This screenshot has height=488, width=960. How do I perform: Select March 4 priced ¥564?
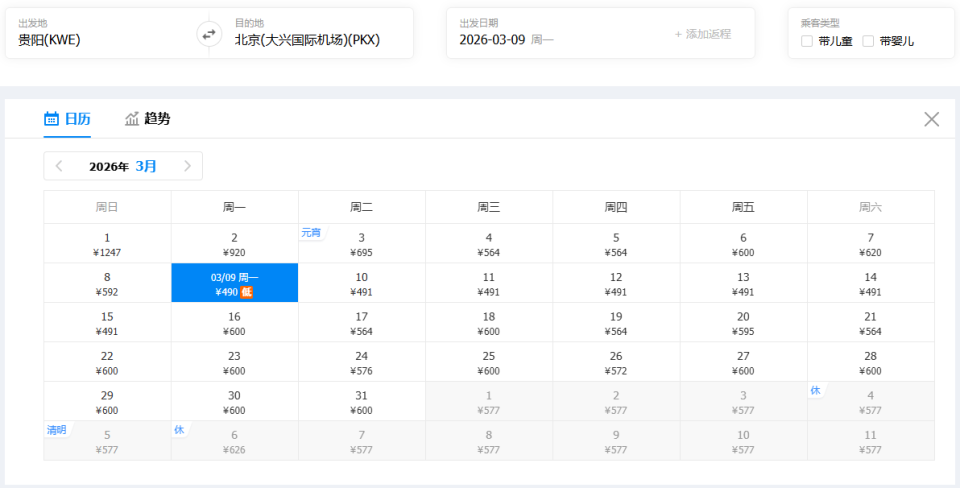(489, 244)
